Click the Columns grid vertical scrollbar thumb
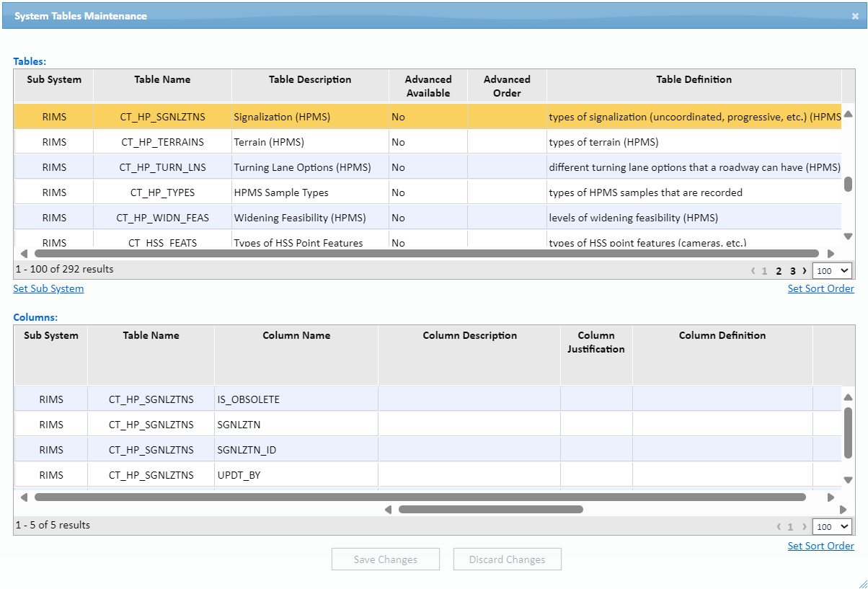Screen dimensions: 868x589 click(x=849, y=433)
